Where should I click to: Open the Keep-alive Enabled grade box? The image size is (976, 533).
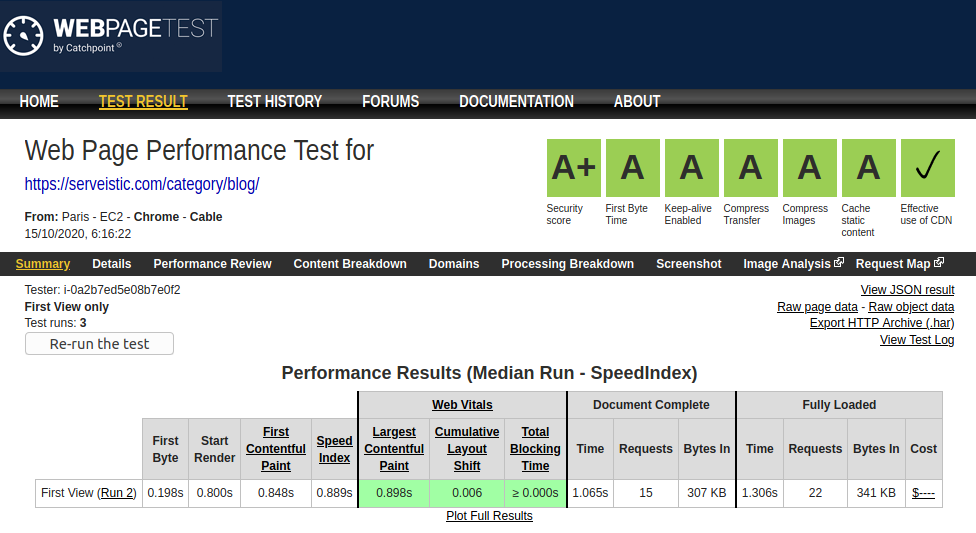tap(692, 167)
